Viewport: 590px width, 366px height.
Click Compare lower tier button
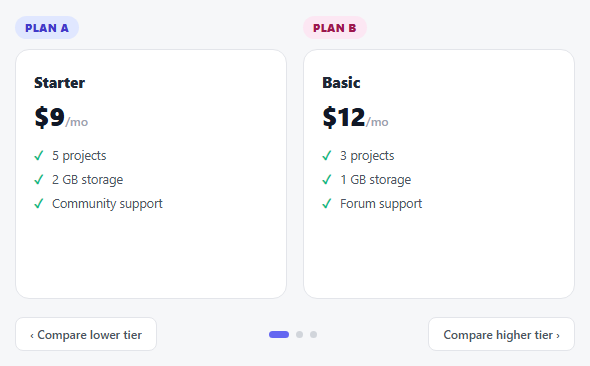(86, 334)
